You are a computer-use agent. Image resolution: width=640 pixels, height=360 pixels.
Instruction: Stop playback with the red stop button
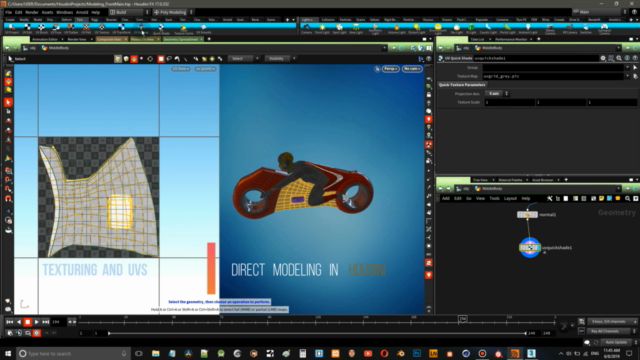point(27,322)
